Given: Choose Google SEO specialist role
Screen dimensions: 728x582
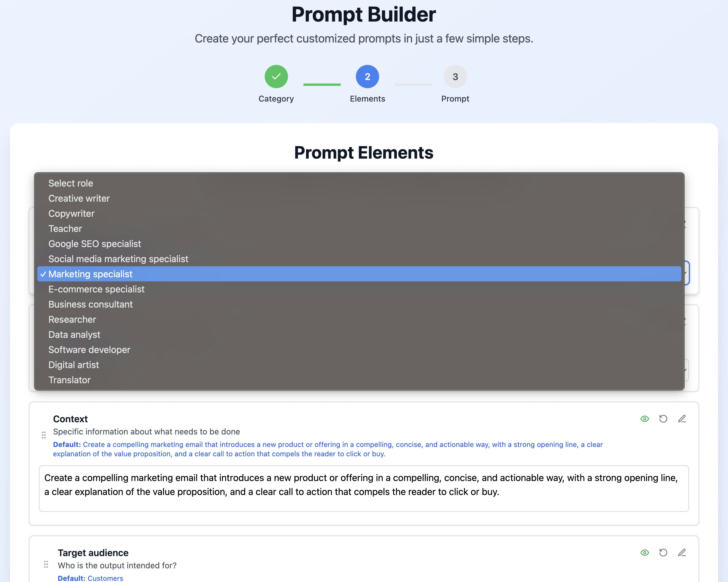Looking at the screenshot, I should [95, 244].
